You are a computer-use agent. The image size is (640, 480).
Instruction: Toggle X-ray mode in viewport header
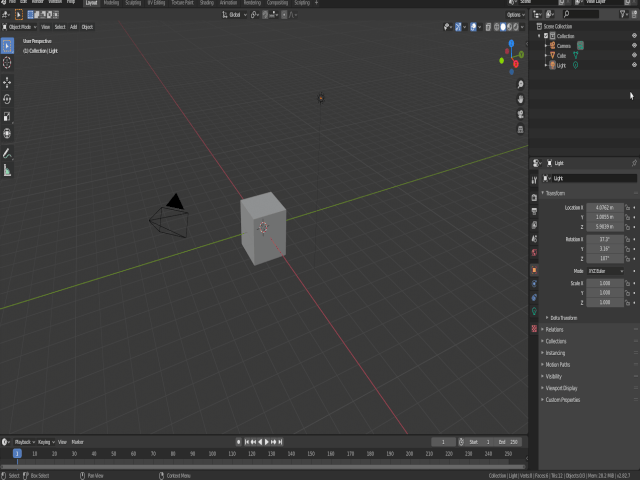pyautogui.click(x=488, y=27)
